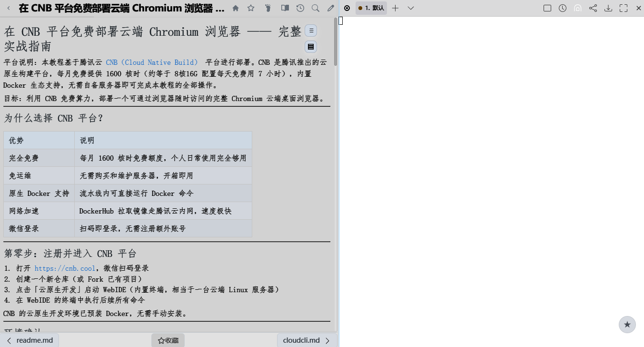Click the truncated bold title in top bar
The image size is (644, 347).
(x=121, y=8)
